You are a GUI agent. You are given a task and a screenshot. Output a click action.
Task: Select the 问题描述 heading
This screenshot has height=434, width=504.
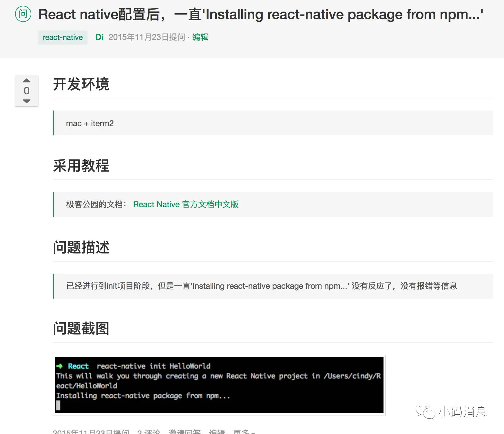[x=81, y=247]
